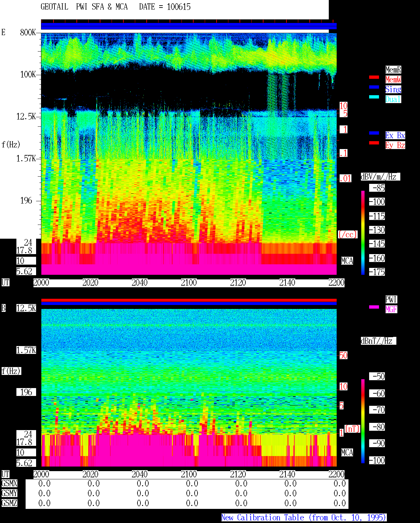Image resolution: width=420 pixels, height=523 pixels.
Task: Click the 2020 UT label under E spectrogram
Action: click(x=90, y=283)
